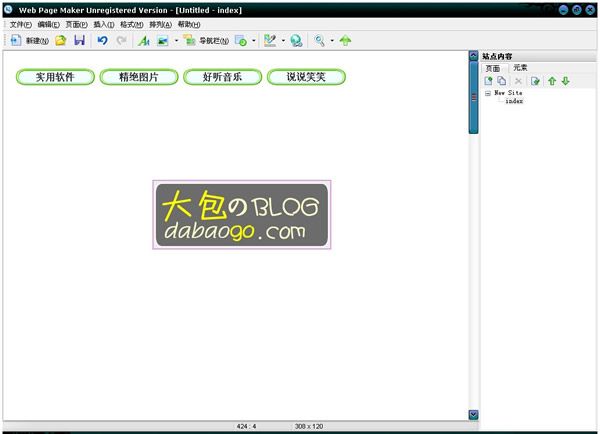This screenshot has height=434, width=600.
Task: Select the index page in the site tree
Action: pos(514,101)
